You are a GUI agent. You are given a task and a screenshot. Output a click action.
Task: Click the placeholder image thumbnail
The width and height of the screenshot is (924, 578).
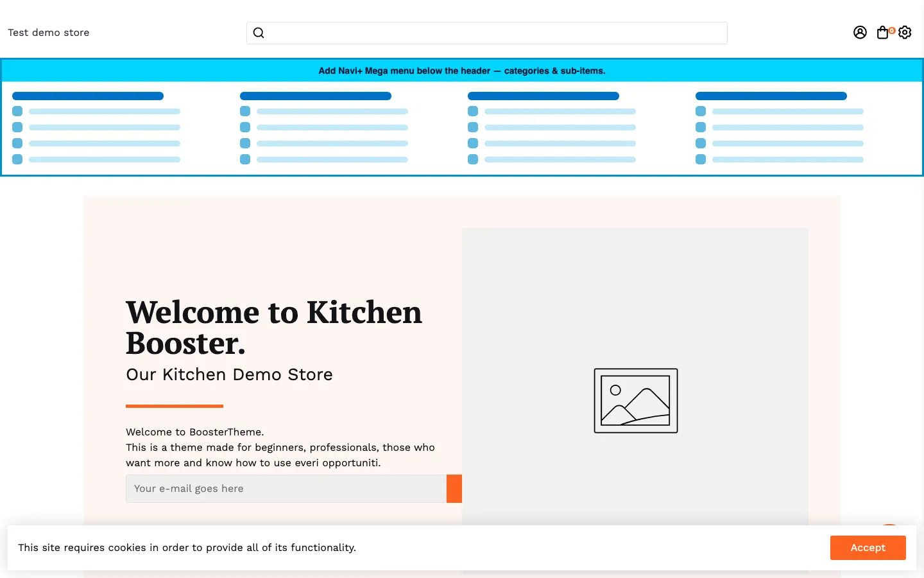(636, 401)
